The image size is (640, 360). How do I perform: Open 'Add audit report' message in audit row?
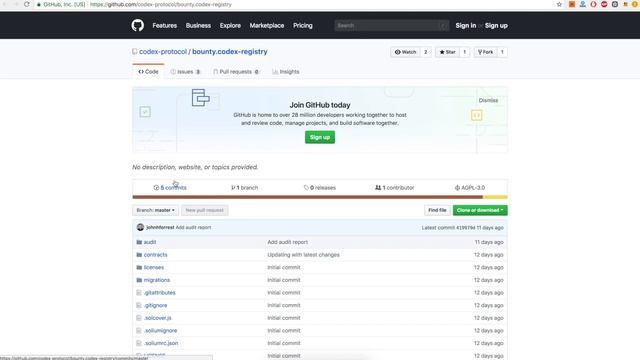coord(287,242)
